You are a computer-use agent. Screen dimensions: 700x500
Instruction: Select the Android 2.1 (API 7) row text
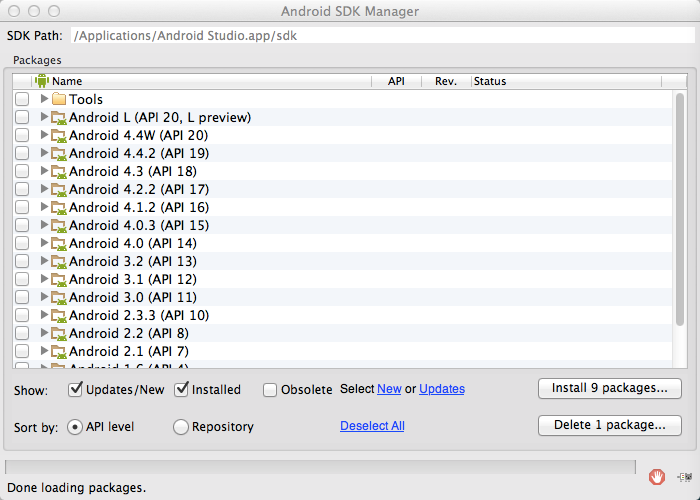click(x=129, y=351)
